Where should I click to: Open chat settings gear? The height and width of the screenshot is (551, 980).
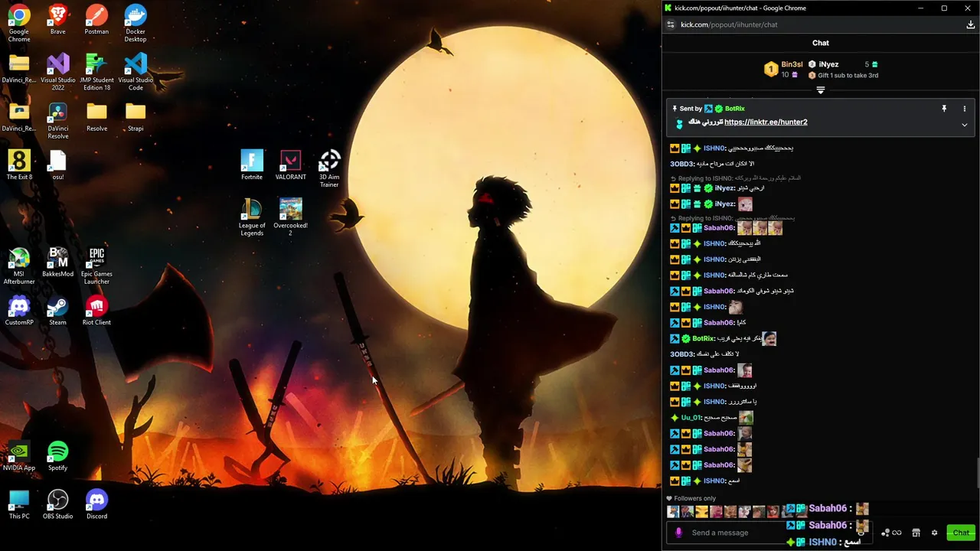pos(934,533)
